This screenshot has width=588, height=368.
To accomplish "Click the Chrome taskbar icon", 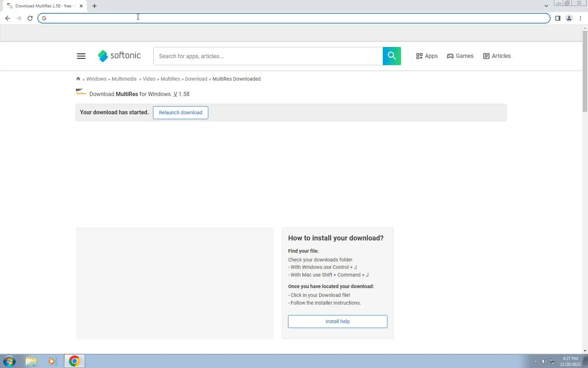I will [x=74, y=361].
